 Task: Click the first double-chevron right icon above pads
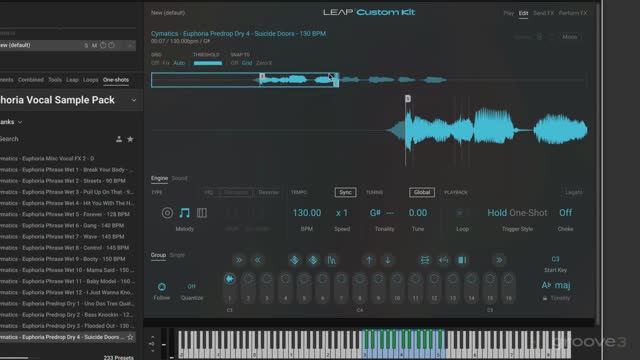pyautogui.click(x=239, y=260)
